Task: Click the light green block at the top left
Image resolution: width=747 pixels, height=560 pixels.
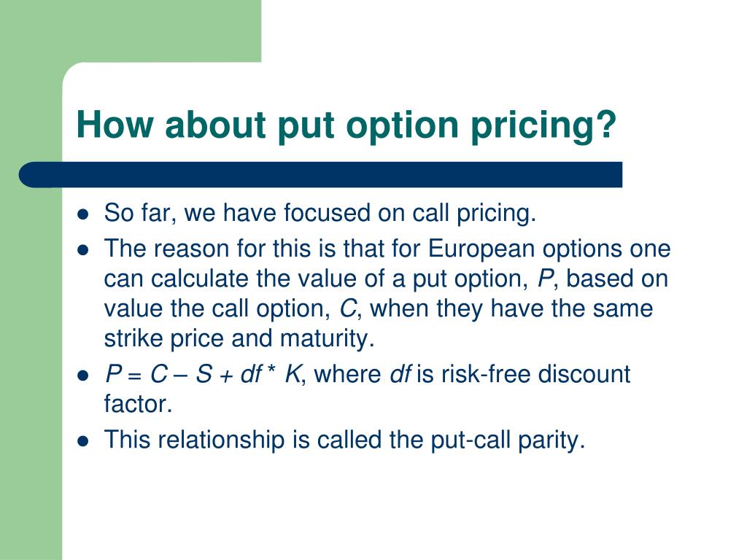Action: click(x=131, y=31)
